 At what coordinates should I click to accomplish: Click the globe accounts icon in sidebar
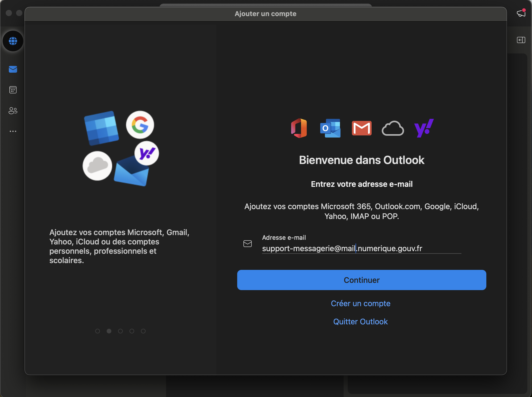coord(13,41)
